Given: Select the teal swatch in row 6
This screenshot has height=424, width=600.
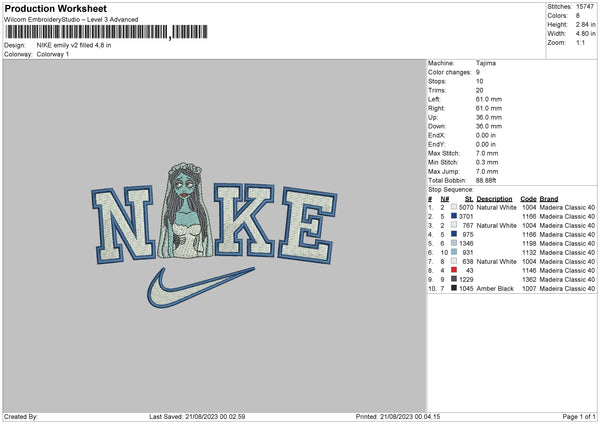Looking at the screenshot, I should click(454, 252).
